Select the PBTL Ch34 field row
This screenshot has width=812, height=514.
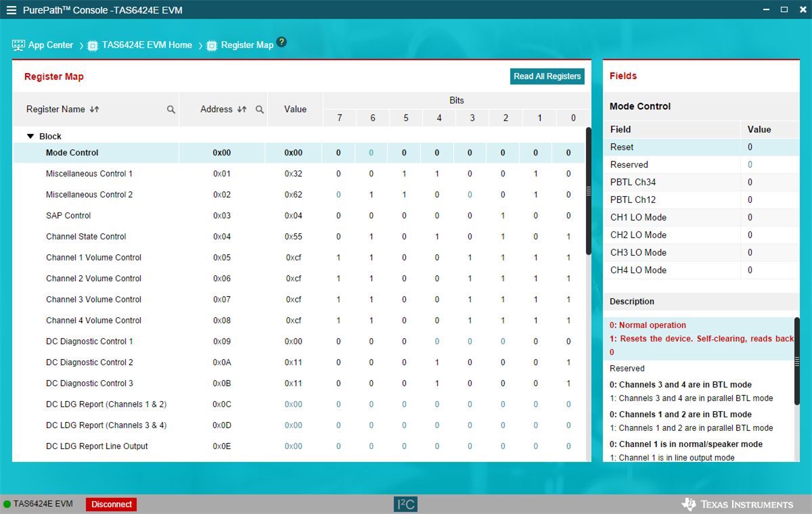point(633,182)
